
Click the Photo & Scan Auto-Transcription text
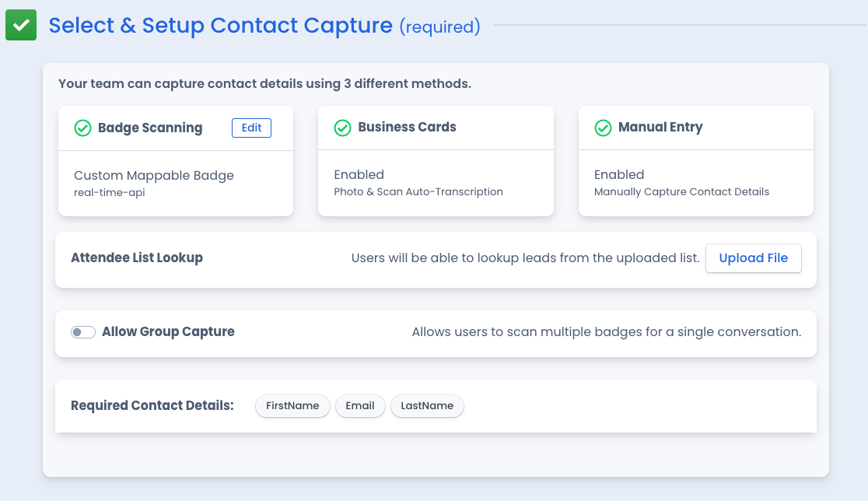click(418, 192)
